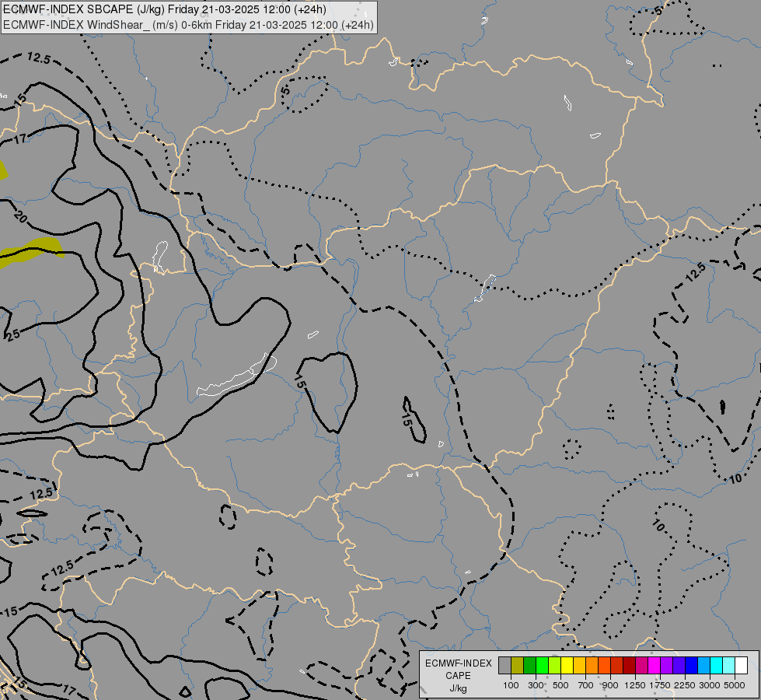The width and height of the screenshot is (761, 700).
Task: Click the ECMWF-INDEX label inside the legend
Action: coord(458,663)
